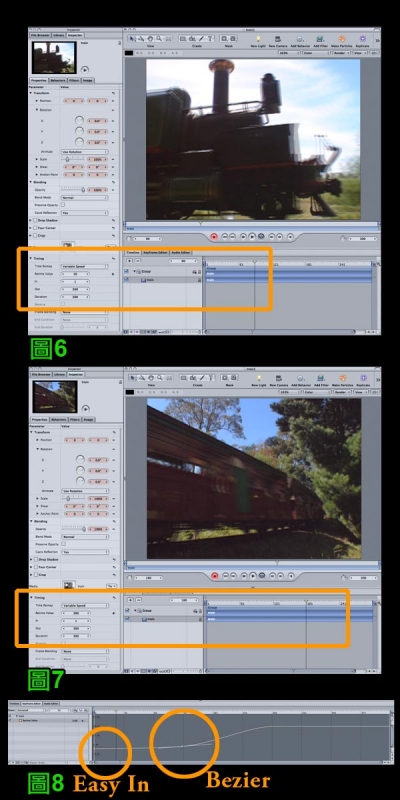Image resolution: width=400 pixels, height=800 pixels.
Task: Collapse the Timing section in figure 6
Action: pyautogui.click(x=31, y=259)
